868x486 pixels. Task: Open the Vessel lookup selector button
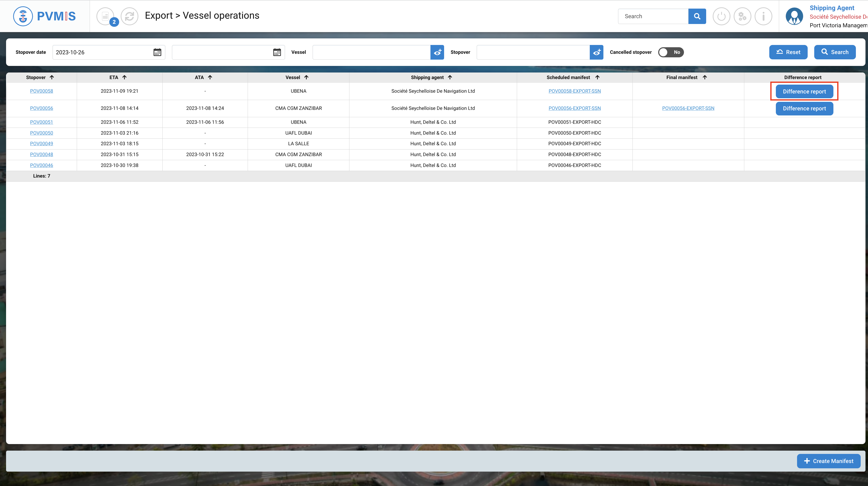pos(437,52)
